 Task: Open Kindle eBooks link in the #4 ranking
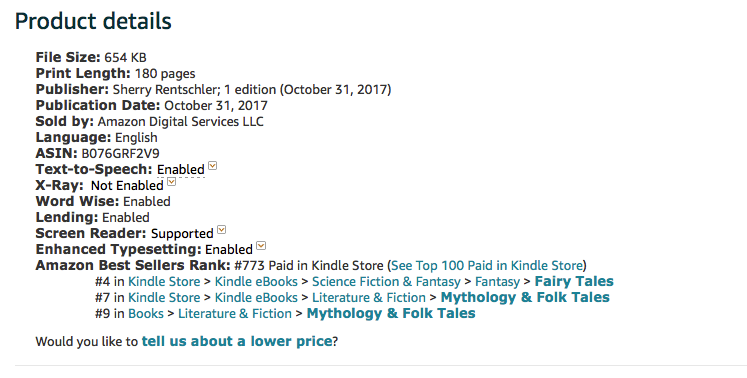pyautogui.click(x=256, y=282)
